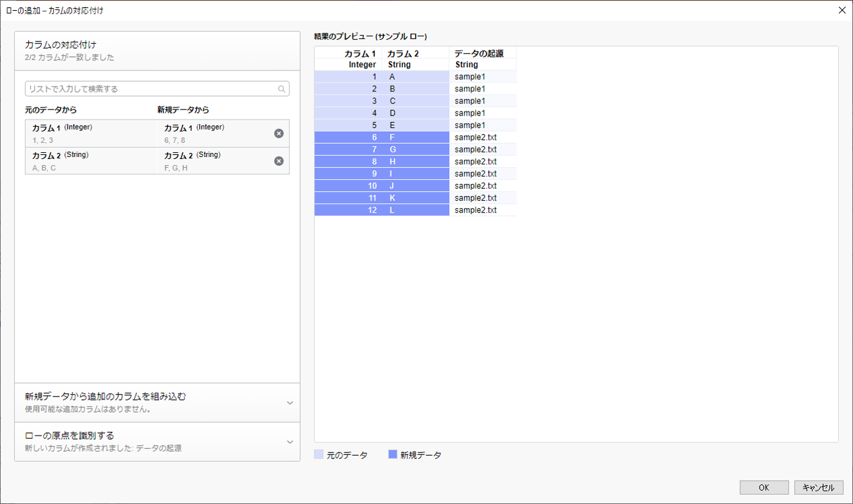
Task: Select preview cell with value 5
Action: [348, 125]
